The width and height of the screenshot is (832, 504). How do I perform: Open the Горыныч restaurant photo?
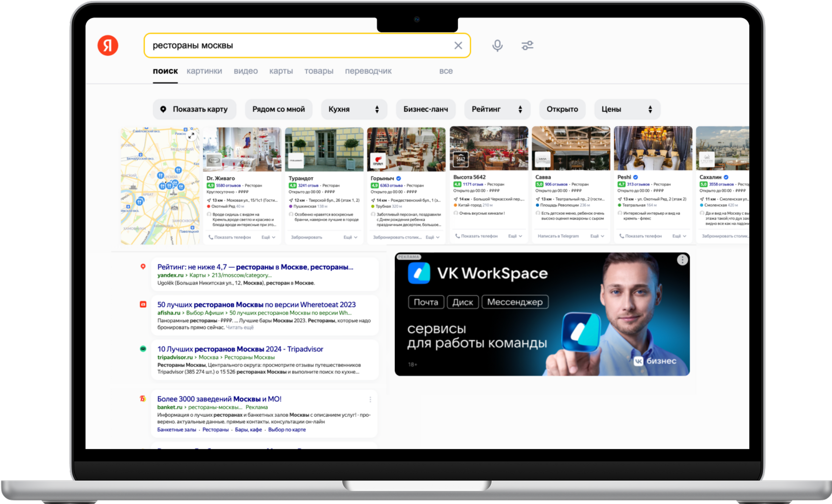[x=407, y=149]
